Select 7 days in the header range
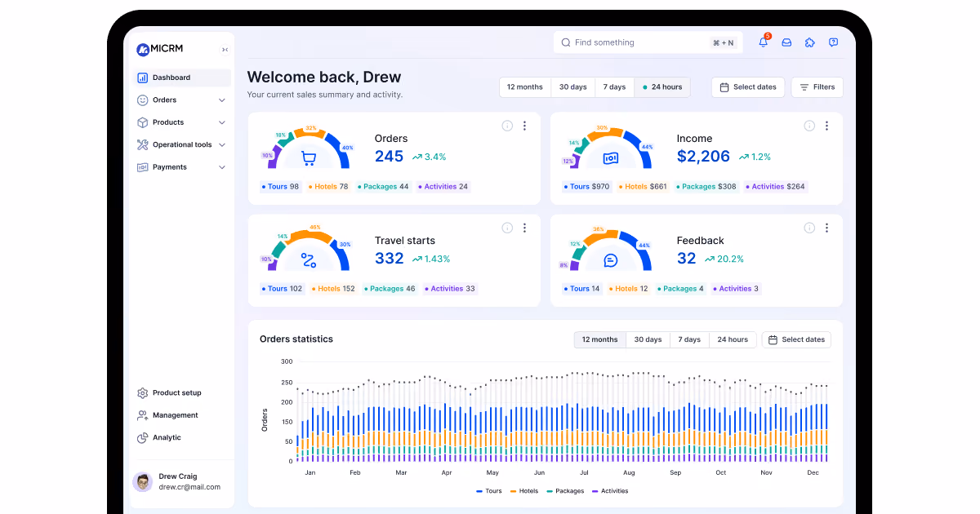The height and width of the screenshot is (514, 980). pos(615,87)
